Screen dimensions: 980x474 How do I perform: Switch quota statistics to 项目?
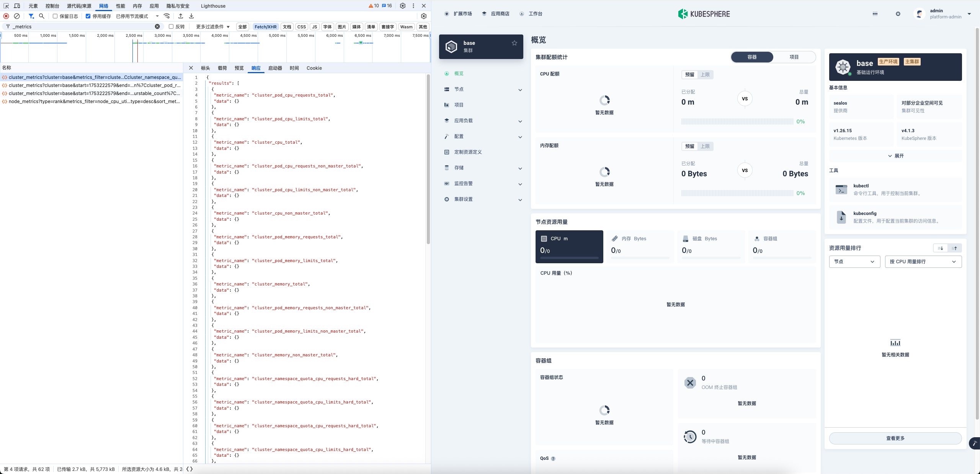(794, 57)
